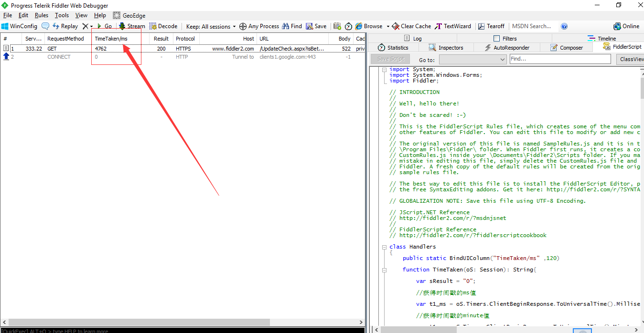Screen dimensions: 644x333
Task: Click www.fiddler2.com host cell
Action: 233,49
